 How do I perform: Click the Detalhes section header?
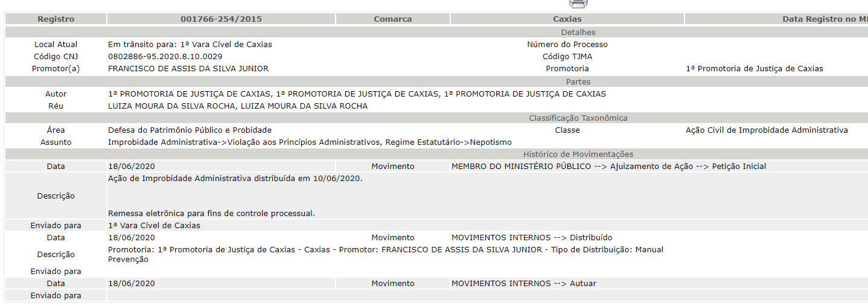[578, 33]
